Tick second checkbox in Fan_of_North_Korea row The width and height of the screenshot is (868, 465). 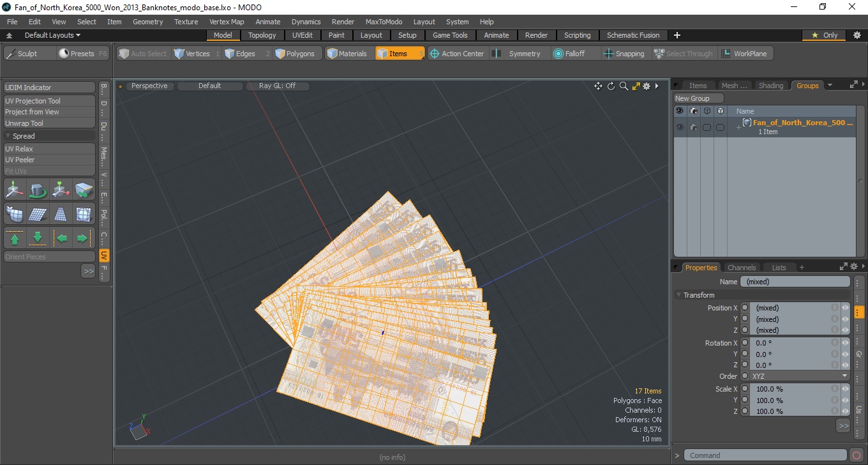720,127
